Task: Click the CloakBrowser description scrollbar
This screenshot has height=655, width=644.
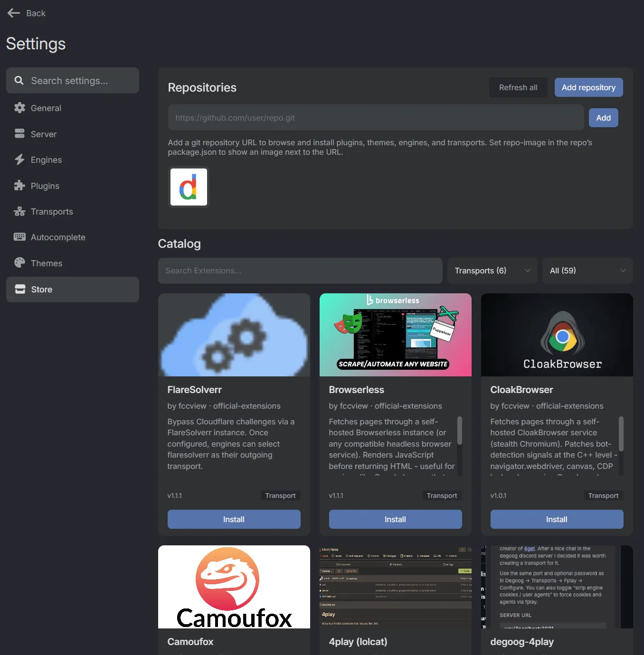Action: (x=621, y=434)
